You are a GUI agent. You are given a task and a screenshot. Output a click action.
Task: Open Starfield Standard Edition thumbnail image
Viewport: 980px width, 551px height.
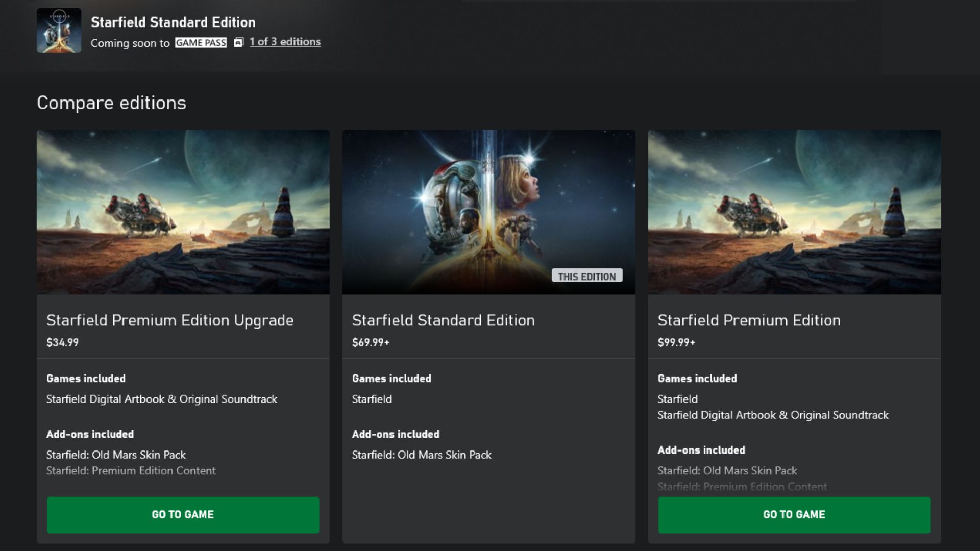[488, 212]
